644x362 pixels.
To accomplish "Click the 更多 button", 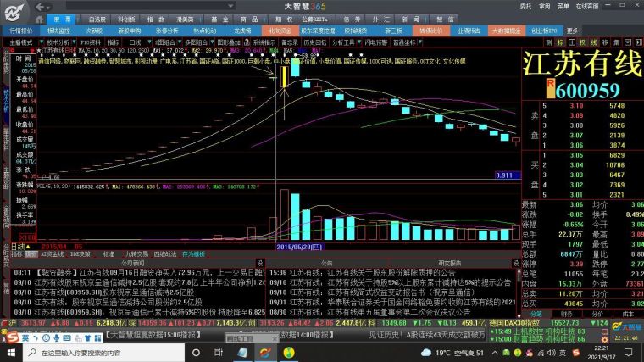I will pyautogui.click(x=573, y=31).
